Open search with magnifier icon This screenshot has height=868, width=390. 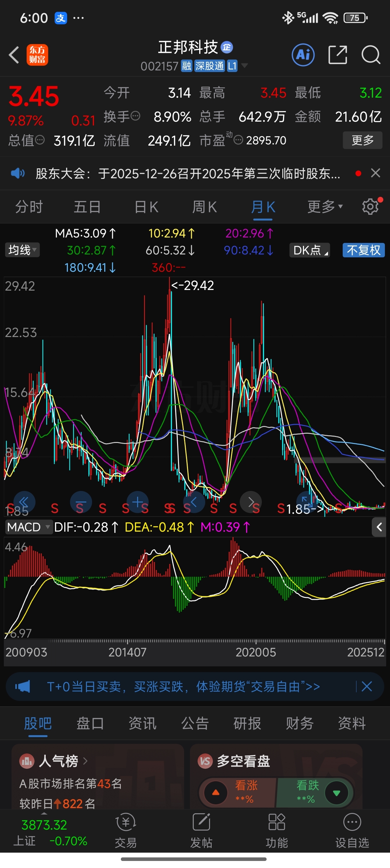371,55
